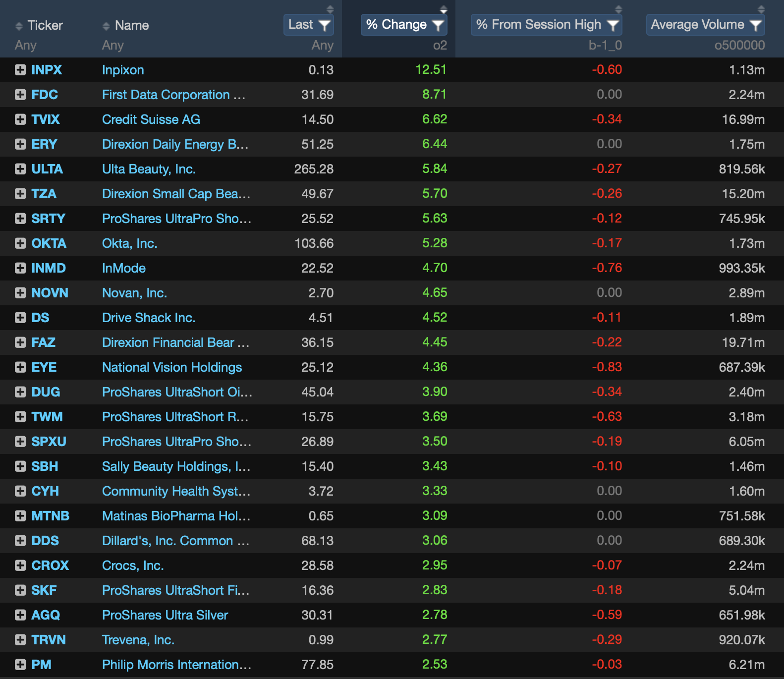Click plus icon beside CYH
This screenshot has height=679, width=784.
click(20, 491)
